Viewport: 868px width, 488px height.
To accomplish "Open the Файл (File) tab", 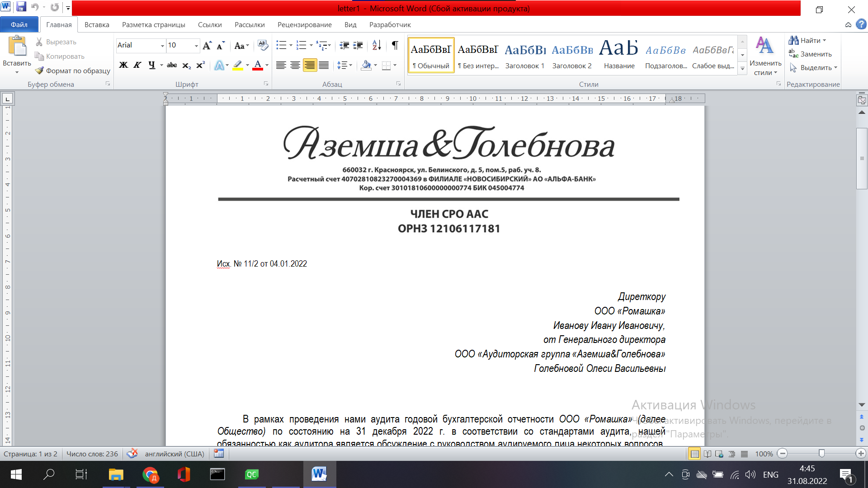I will tap(19, 24).
